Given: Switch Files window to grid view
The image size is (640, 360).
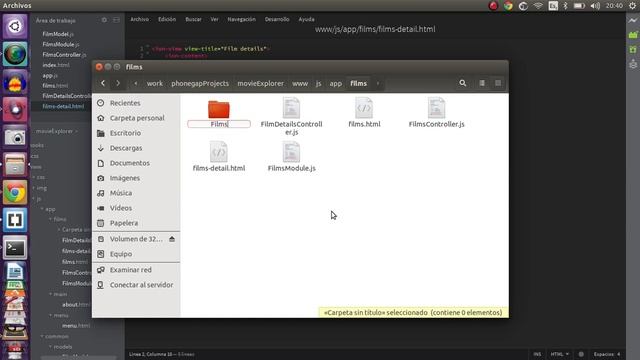Looking at the screenshot, I should pos(498,83).
